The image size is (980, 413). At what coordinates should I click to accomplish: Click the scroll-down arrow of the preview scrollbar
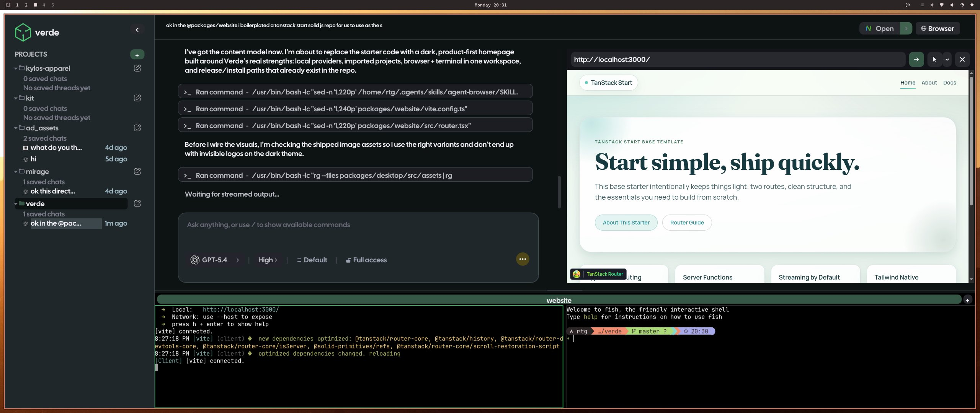click(x=971, y=280)
